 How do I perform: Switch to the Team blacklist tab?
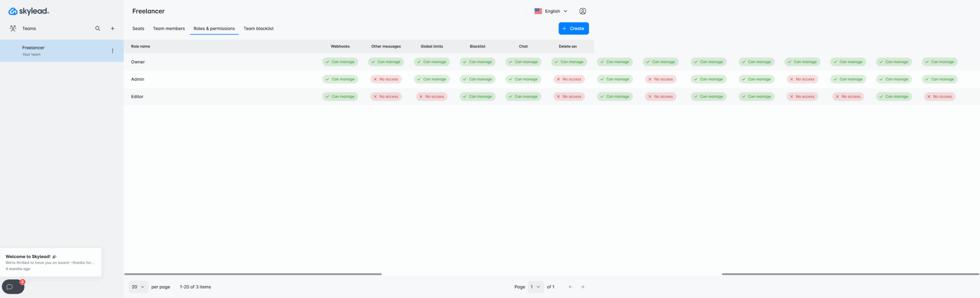[x=258, y=29]
